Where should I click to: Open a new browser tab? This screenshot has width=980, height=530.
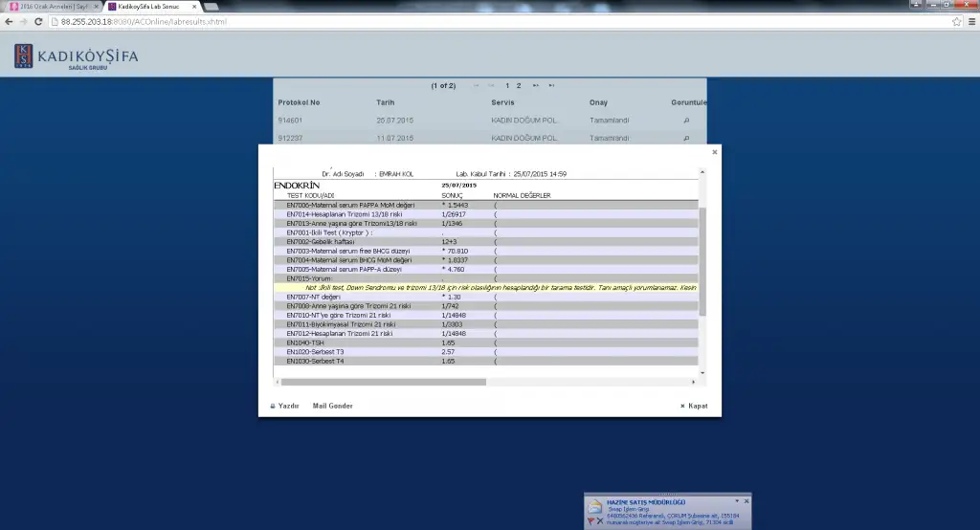click(212, 7)
